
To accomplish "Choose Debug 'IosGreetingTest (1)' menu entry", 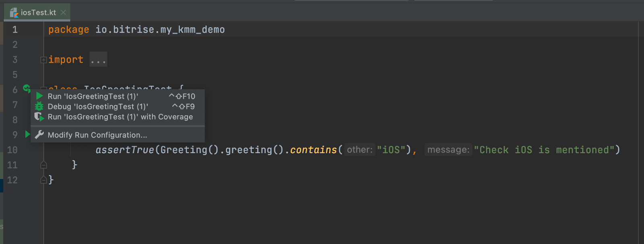I will click(98, 106).
